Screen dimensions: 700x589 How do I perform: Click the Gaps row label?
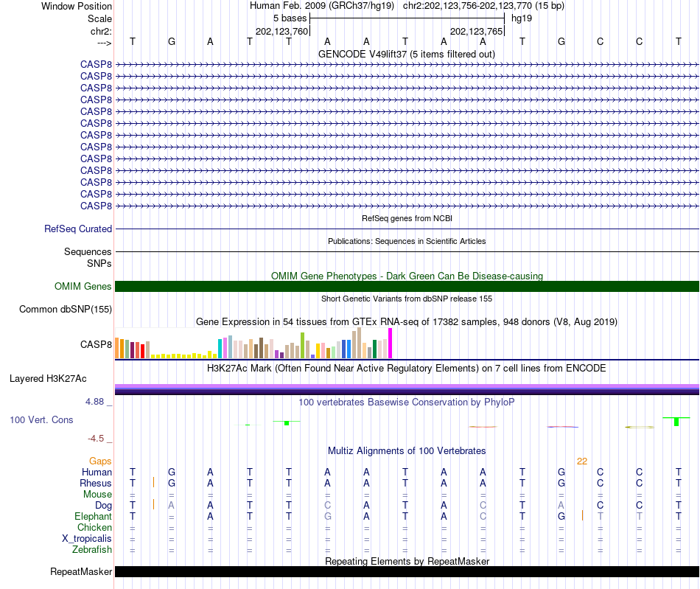100,461
